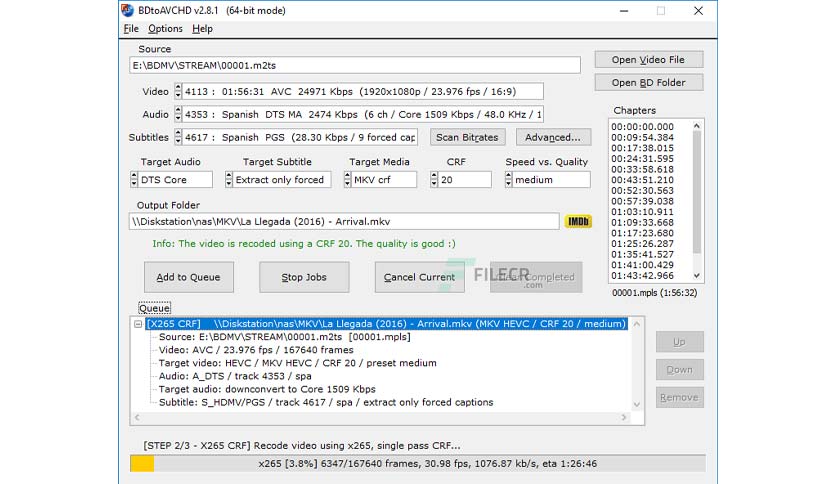Click Chapters list scroll down arrow
The height and width of the screenshot is (484, 836).
(696, 276)
